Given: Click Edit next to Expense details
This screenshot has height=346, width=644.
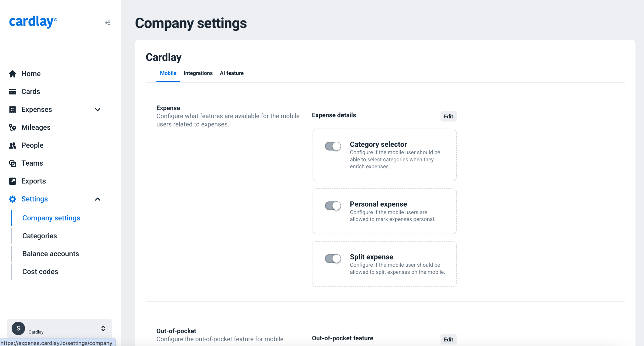Looking at the screenshot, I should [448, 116].
